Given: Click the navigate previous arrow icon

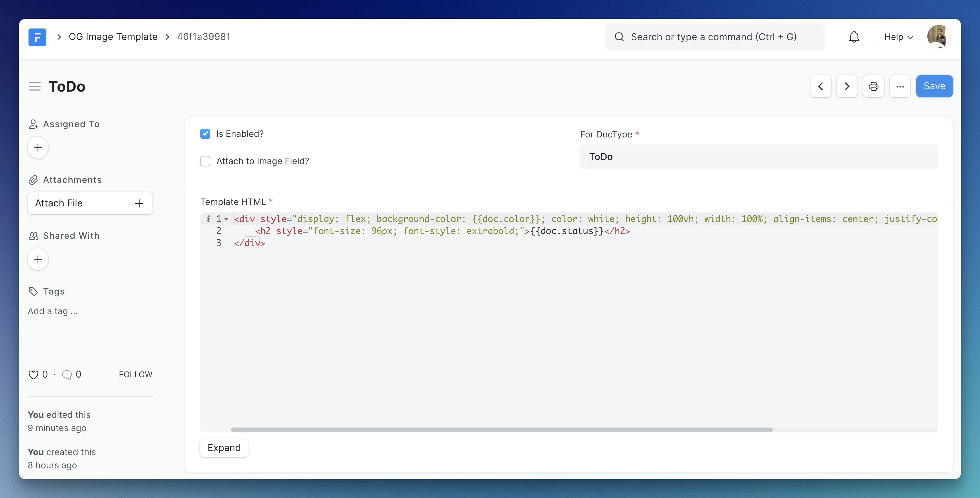Looking at the screenshot, I should 820,85.
